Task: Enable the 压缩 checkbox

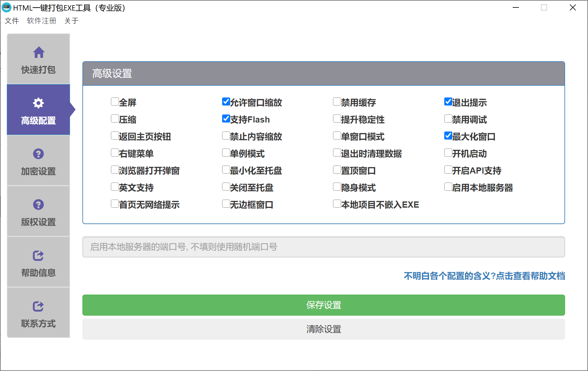Action: pos(115,119)
